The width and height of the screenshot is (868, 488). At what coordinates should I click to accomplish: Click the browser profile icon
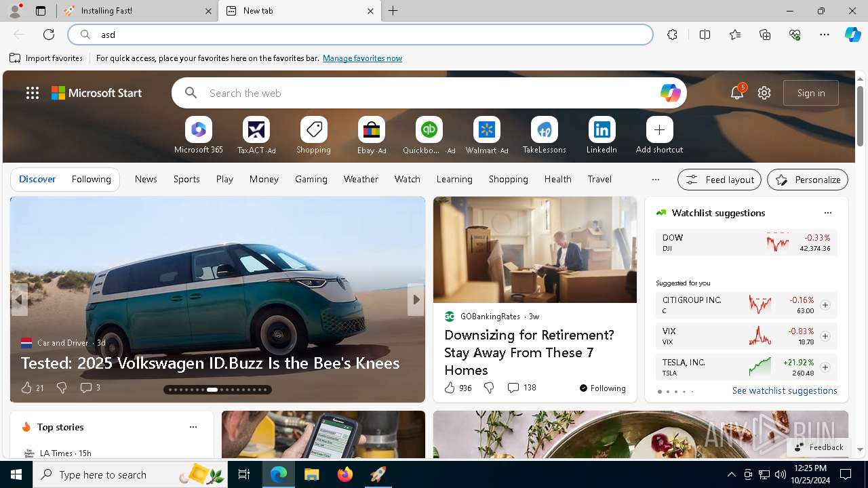click(15, 11)
